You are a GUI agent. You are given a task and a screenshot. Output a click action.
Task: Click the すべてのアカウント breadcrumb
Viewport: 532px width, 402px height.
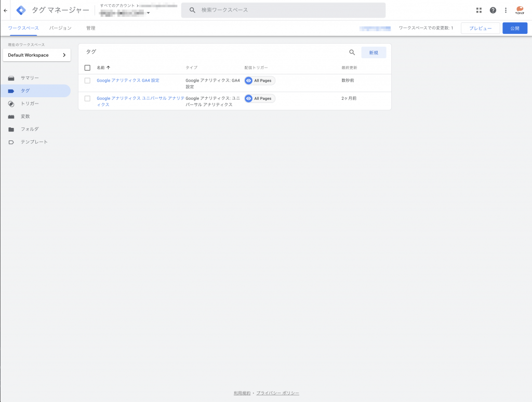[x=117, y=6]
